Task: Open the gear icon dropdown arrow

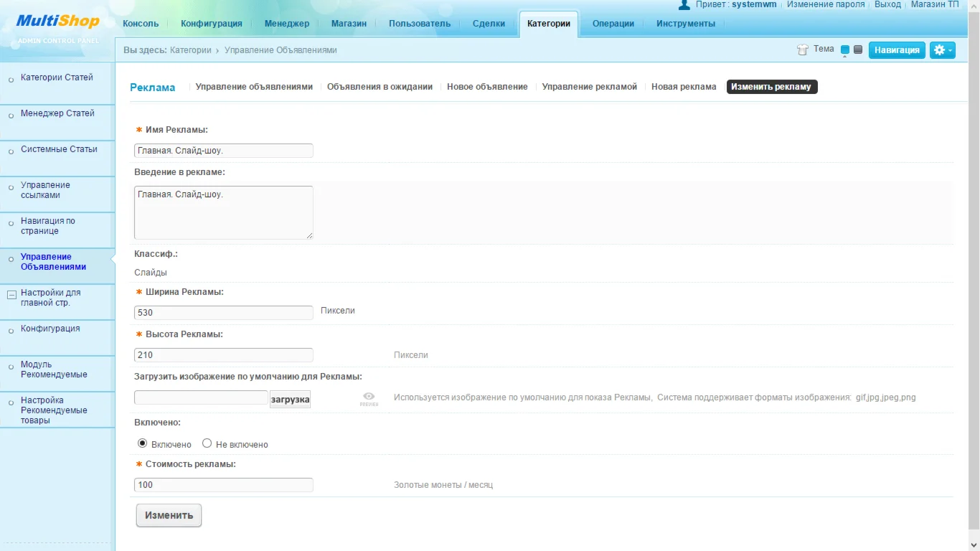Action: [950, 50]
